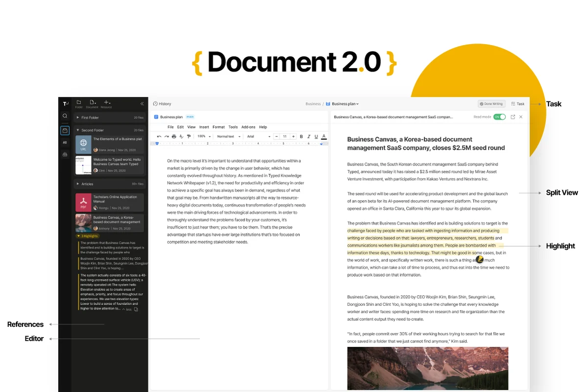
Task: Click the right indent marker on the ruler
Action: pos(321,144)
